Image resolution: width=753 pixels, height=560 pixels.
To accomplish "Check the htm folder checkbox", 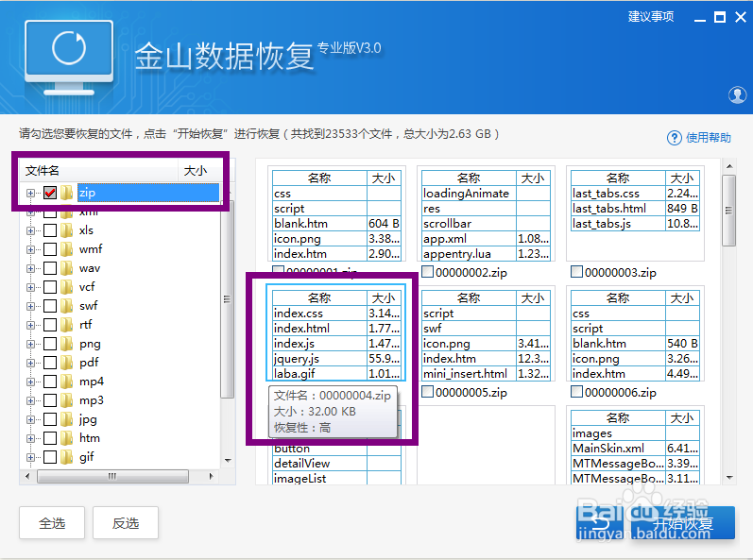I will pyautogui.click(x=50, y=438).
